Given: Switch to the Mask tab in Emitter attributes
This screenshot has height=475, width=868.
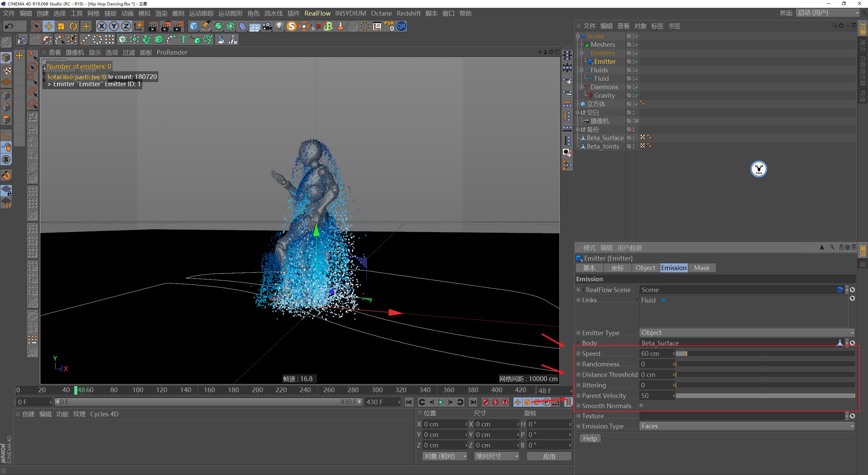Looking at the screenshot, I should [701, 268].
